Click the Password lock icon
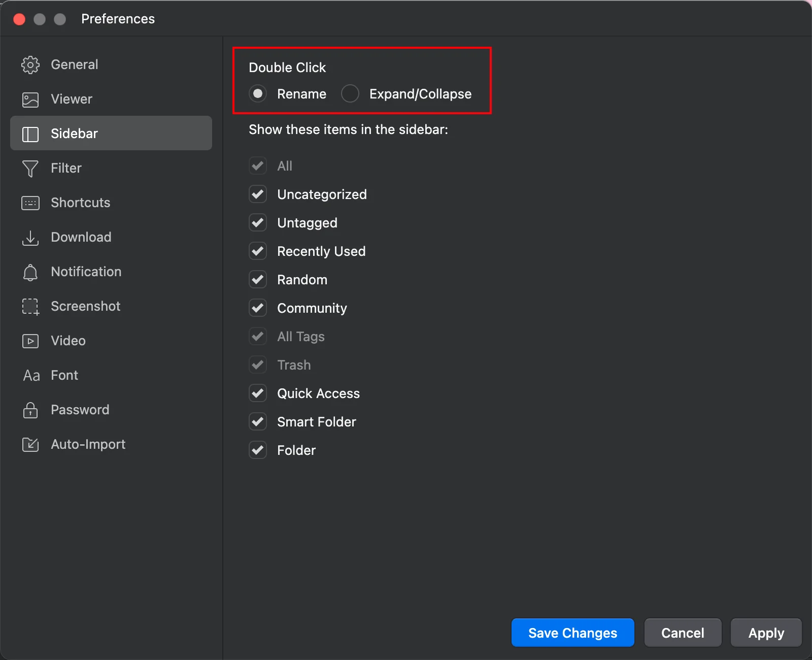 pos(30,410)
